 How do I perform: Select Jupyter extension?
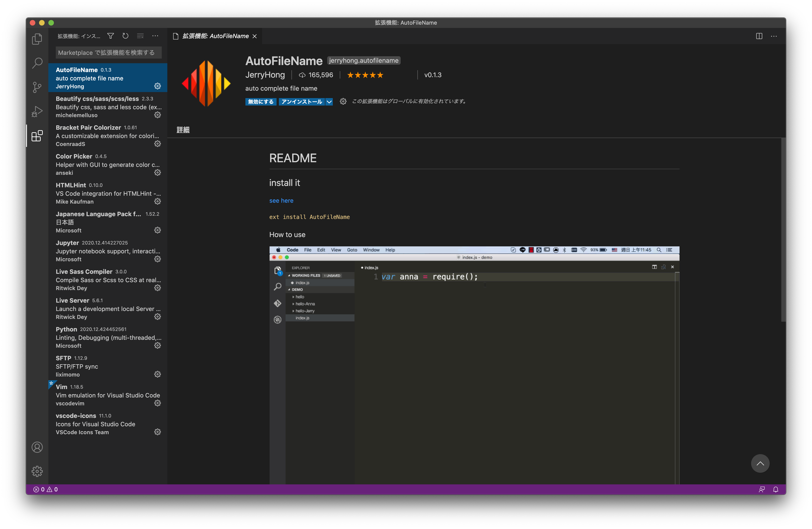coord(108,251)
